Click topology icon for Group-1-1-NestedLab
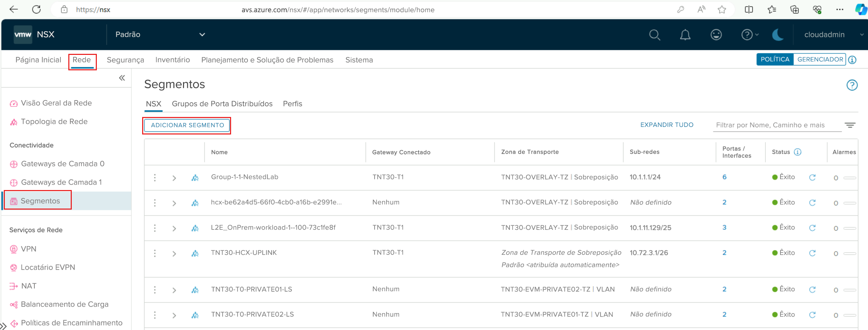This screenshot has height=330, width=868. click(x=195, y=178)
